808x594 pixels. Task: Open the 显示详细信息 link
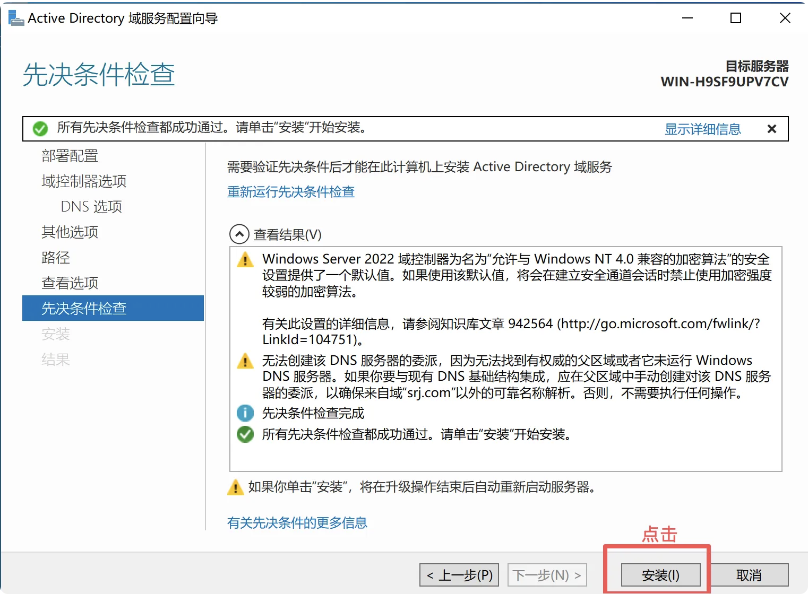point(702,129)
